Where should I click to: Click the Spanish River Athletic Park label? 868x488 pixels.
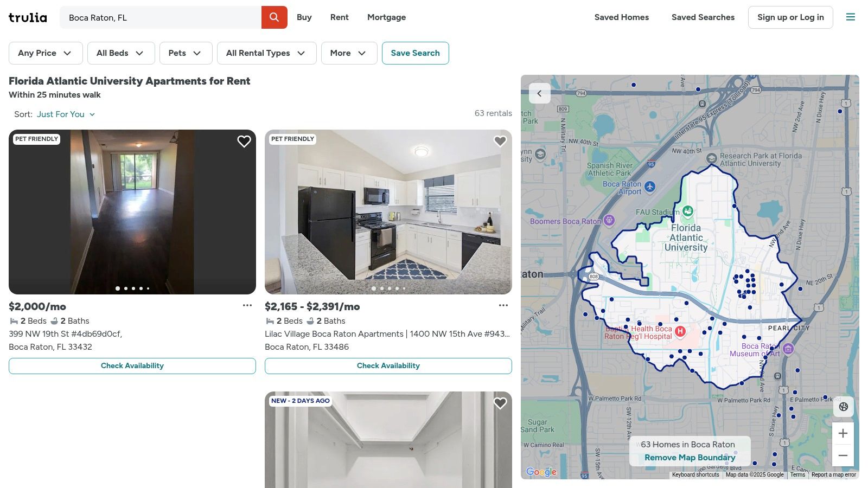pos(610,169)
